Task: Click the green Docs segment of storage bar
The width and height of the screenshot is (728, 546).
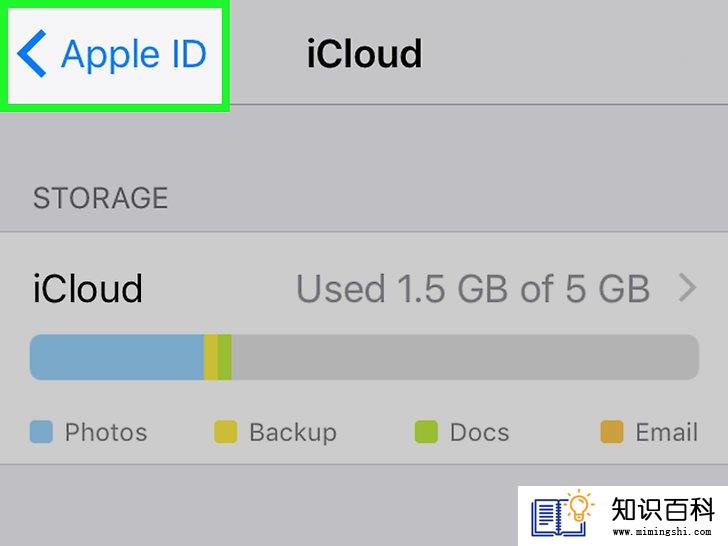Action: pyautogui.click(x=225, y=357)
